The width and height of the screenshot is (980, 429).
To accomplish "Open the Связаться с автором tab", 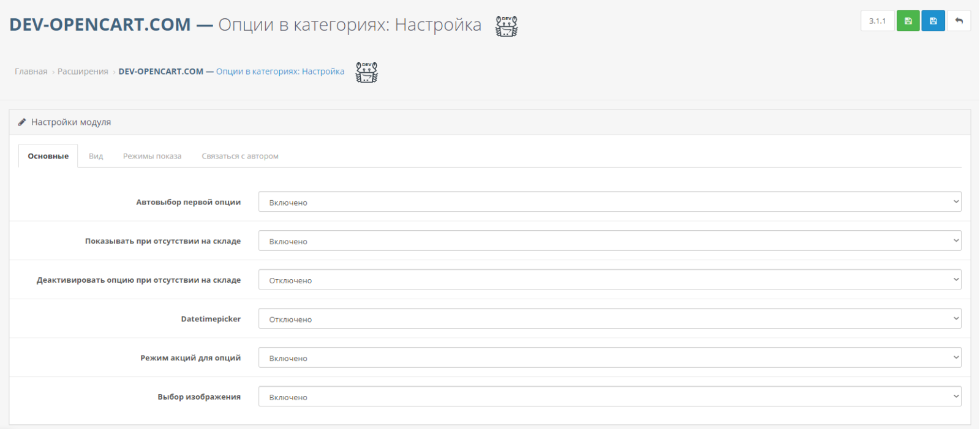I will [240, 156].
